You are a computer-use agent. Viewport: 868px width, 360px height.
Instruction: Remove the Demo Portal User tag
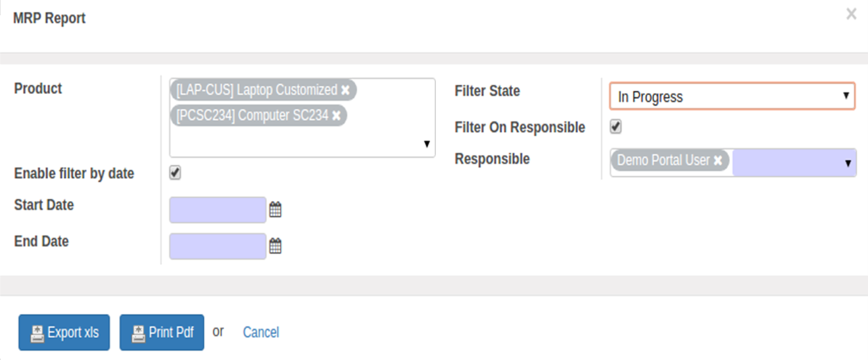point(718,160)
